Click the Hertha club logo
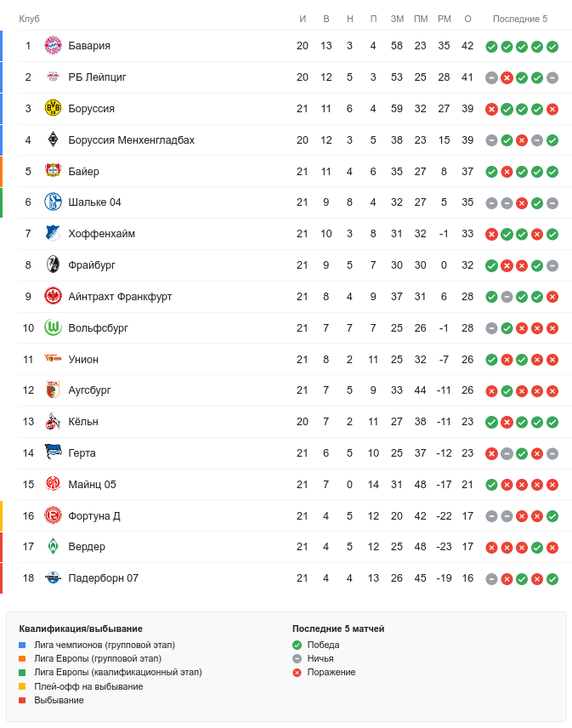 tap(54, 453)
